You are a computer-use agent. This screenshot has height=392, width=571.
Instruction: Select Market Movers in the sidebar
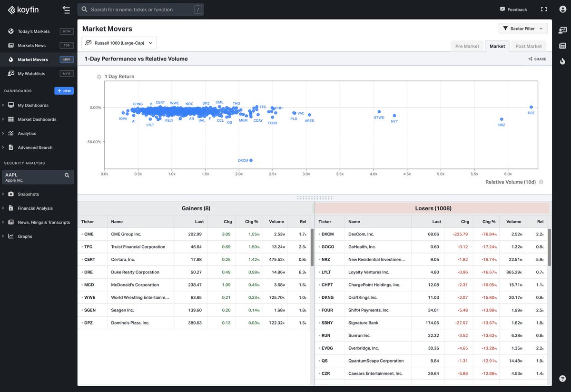tap(39, 59)
